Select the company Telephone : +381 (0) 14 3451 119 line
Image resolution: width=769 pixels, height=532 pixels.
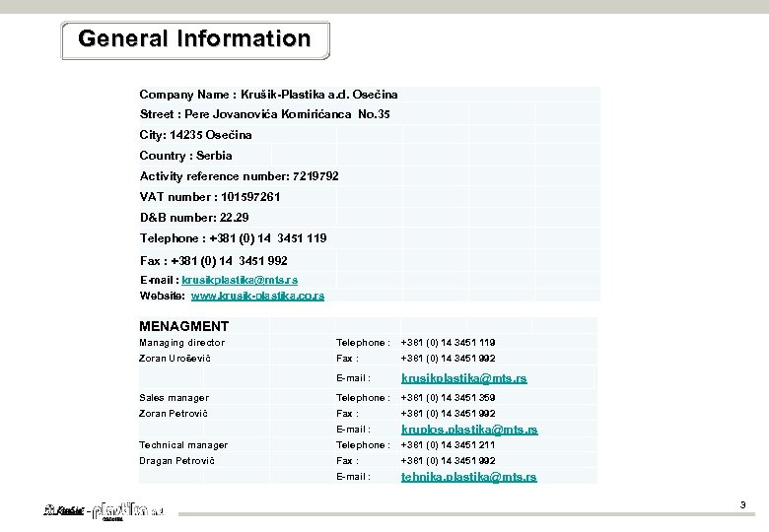click(x=234, y=238)
